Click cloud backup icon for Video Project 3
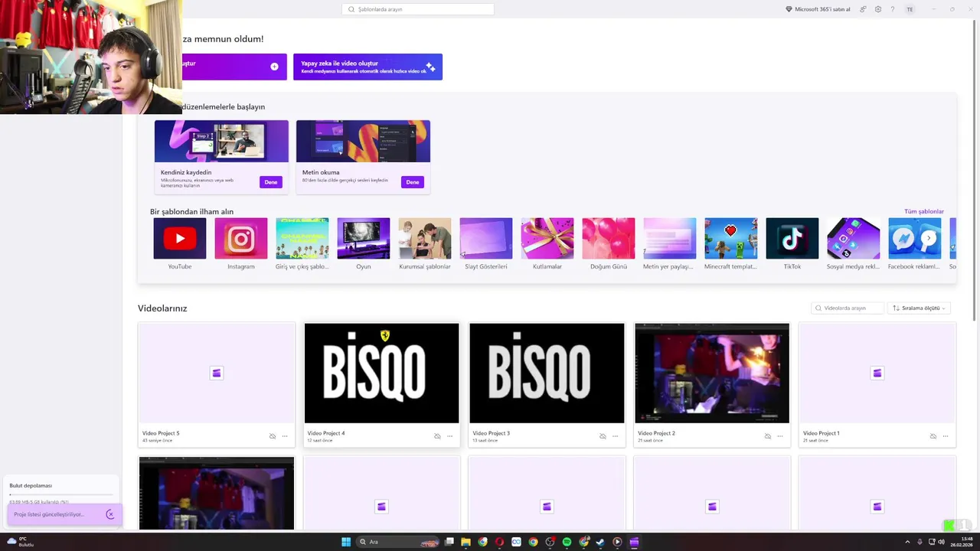The height and width of the screenshot is (551, 980). coord(603,436)
